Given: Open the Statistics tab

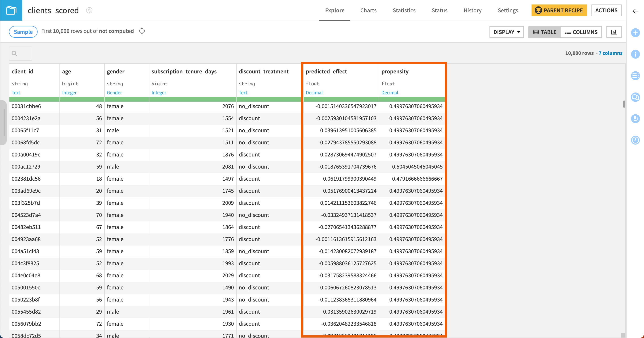Looking at the screenshot, I should [404, 11].
